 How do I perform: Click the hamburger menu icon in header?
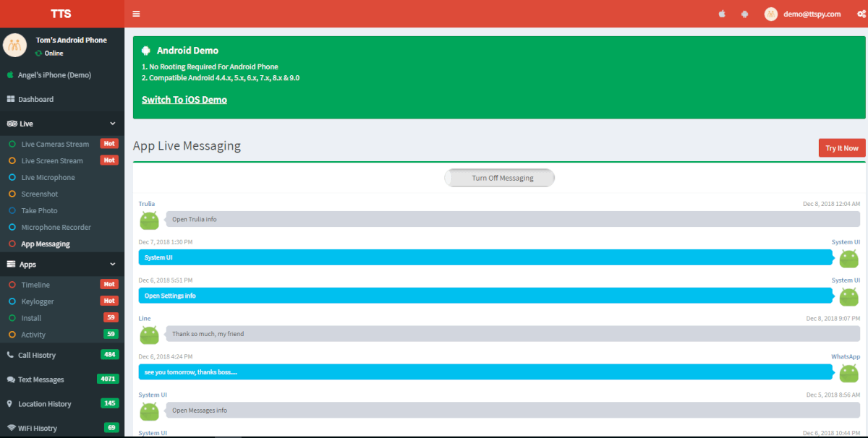coord(136,14)
